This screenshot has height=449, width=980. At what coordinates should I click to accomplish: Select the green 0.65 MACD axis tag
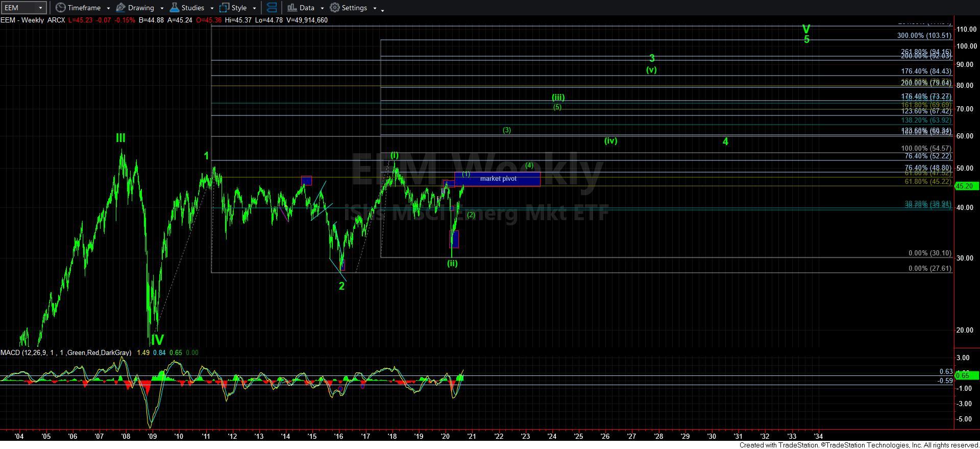click(966, 375)
